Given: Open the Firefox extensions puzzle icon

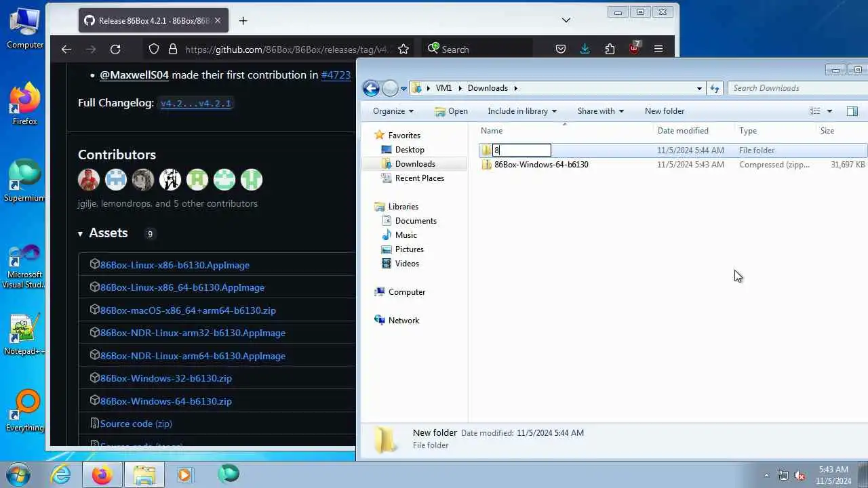Looking at the screenshot, I should click(x=610, y=49).
